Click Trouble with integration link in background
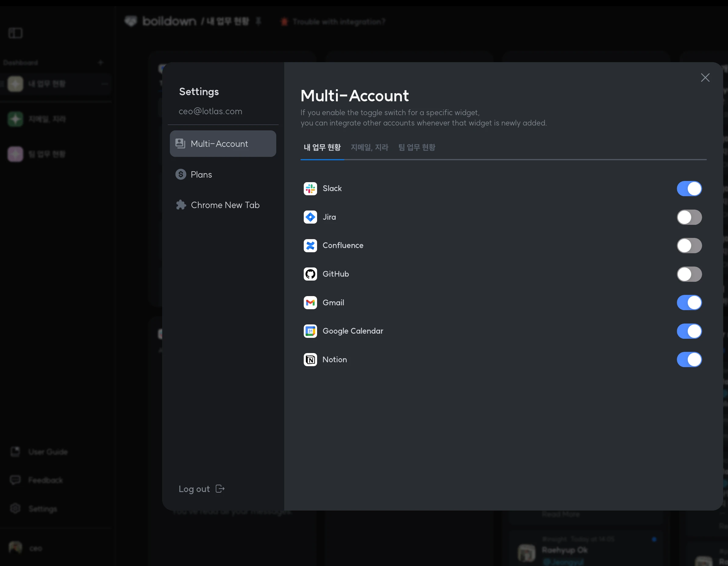728x566 pixels. pyautogui.click(x=339, y=22)
